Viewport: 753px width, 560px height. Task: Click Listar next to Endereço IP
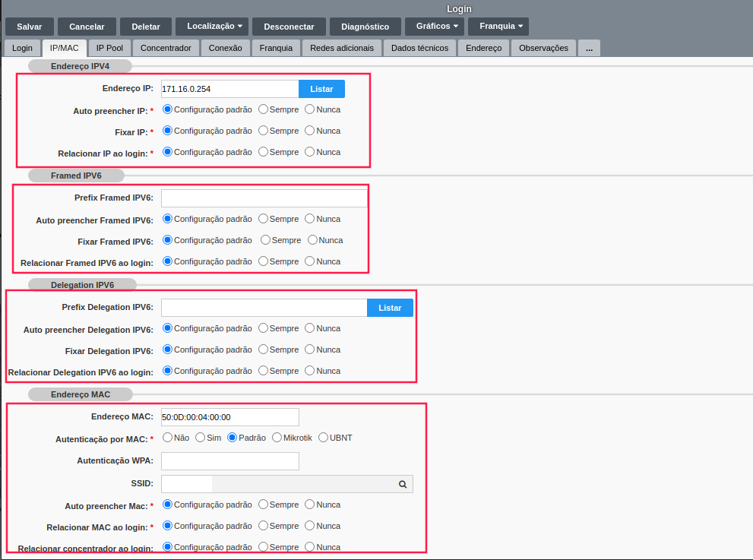[x=321, y=89]
